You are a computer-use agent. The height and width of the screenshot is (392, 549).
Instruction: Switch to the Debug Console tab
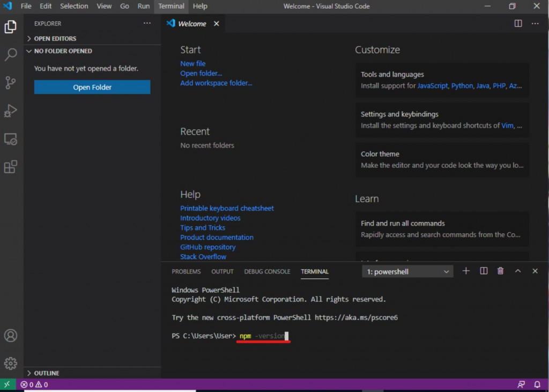(267, 271)
